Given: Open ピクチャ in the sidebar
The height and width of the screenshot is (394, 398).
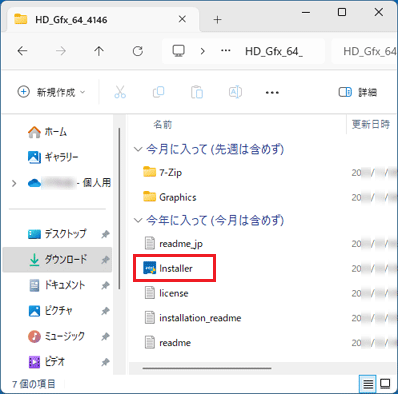Looking at the screenshot, I should point(51,311).
